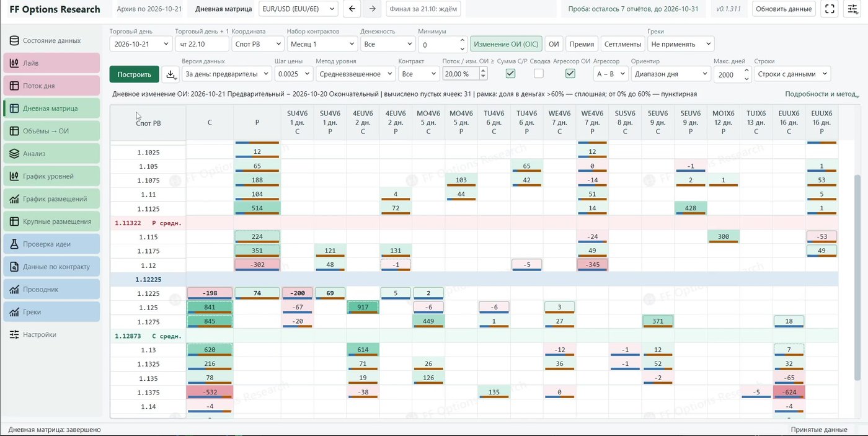The width and height of the screenshot is (868, 436).
Task: Uncheck the Агрессор ОИ checkbox
Action: pyautogui.click(x=570, y=74)
